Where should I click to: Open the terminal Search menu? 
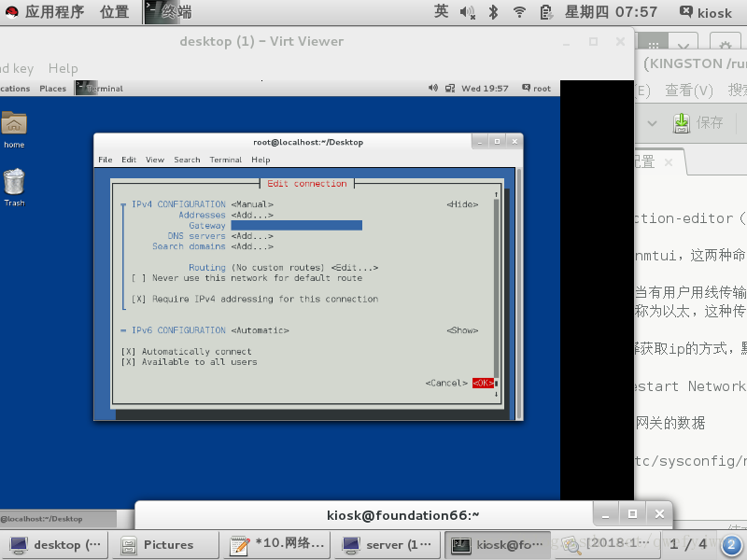(x=187, y=160)
